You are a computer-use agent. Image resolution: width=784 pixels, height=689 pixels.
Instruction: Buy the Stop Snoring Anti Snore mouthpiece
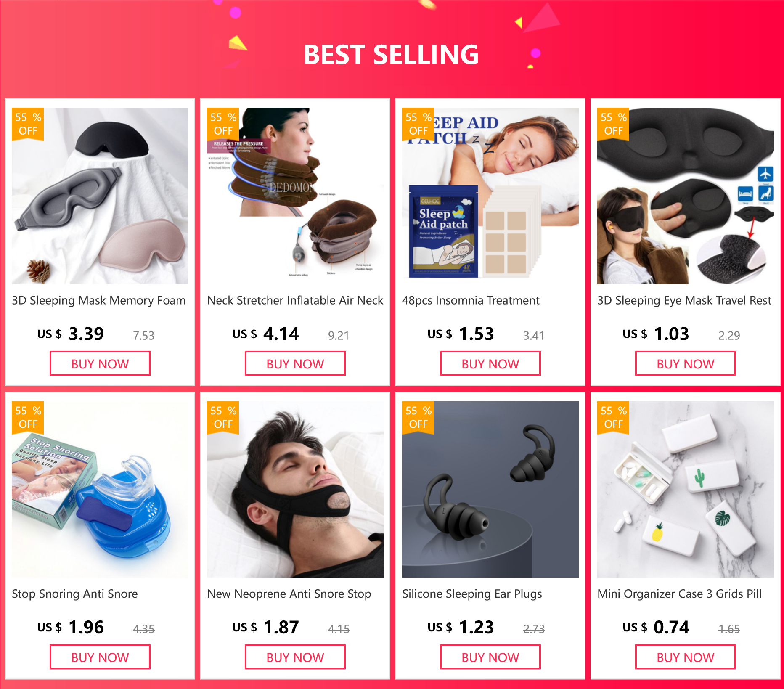(100, 657)
